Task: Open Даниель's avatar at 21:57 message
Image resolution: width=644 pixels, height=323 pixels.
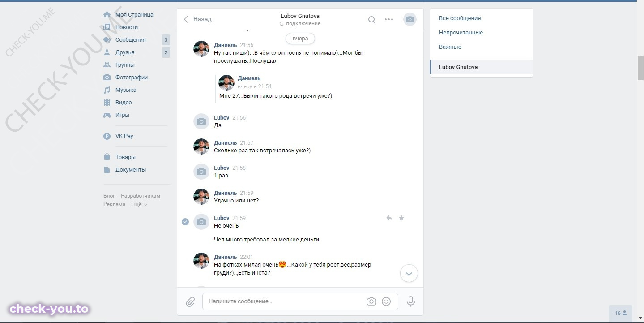Action: (x=201, y=146)
